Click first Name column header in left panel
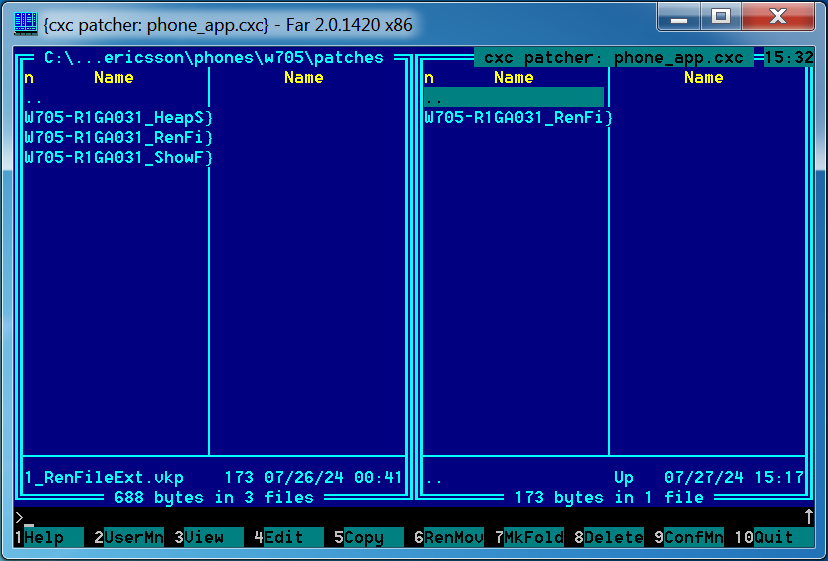 tap(114, 78)
